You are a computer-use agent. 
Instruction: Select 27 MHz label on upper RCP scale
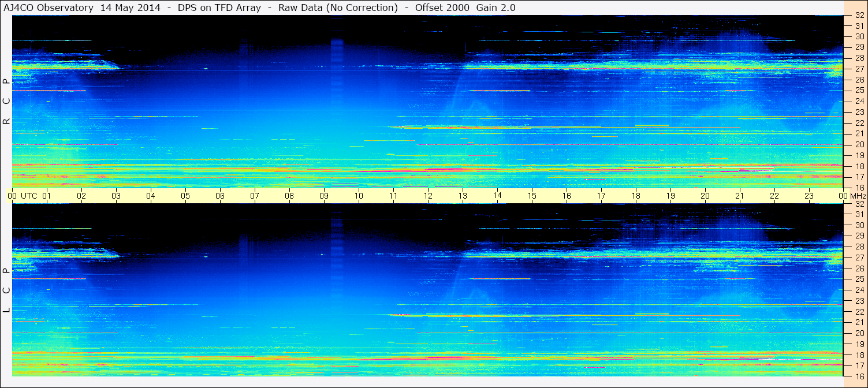(859, 69)
